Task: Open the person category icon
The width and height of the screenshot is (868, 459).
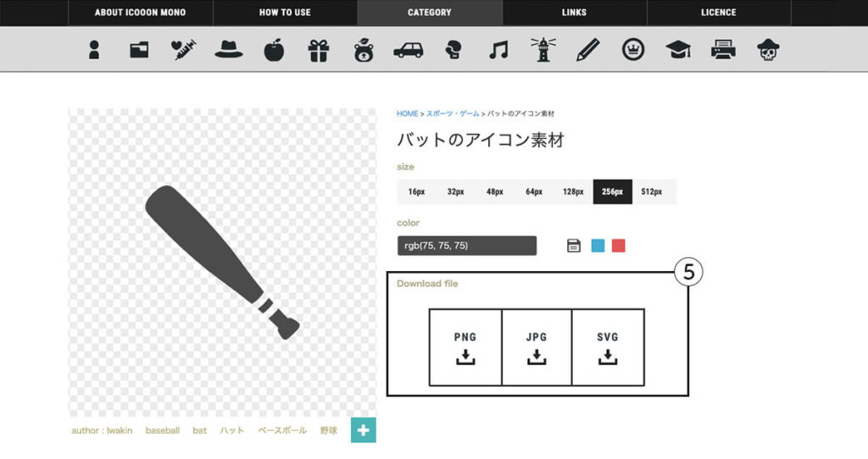Action: coord(94,50)
